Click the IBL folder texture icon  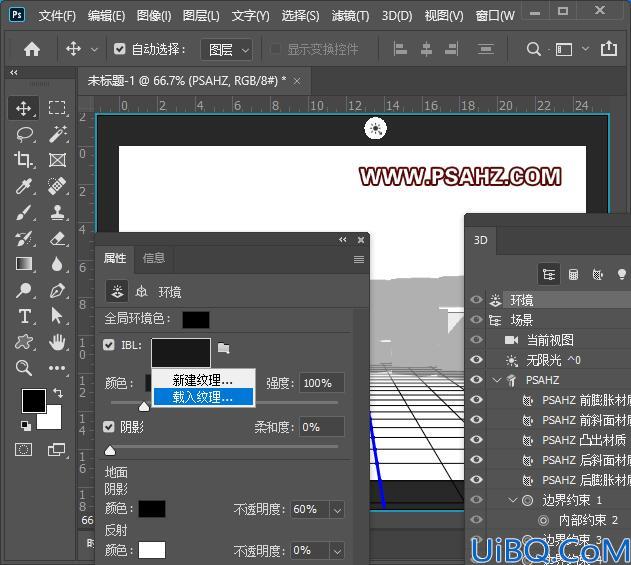[224, 348]
